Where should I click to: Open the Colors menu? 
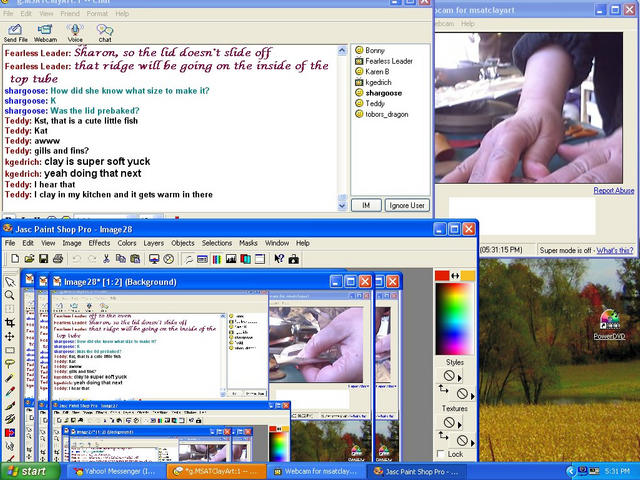tap(127, 243)
